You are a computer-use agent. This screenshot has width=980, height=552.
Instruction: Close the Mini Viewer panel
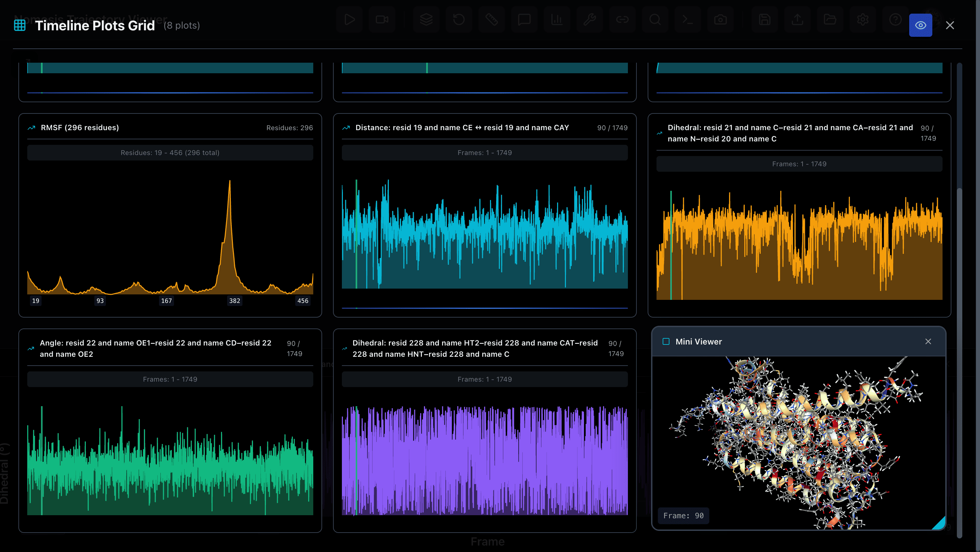pos(928,341)
